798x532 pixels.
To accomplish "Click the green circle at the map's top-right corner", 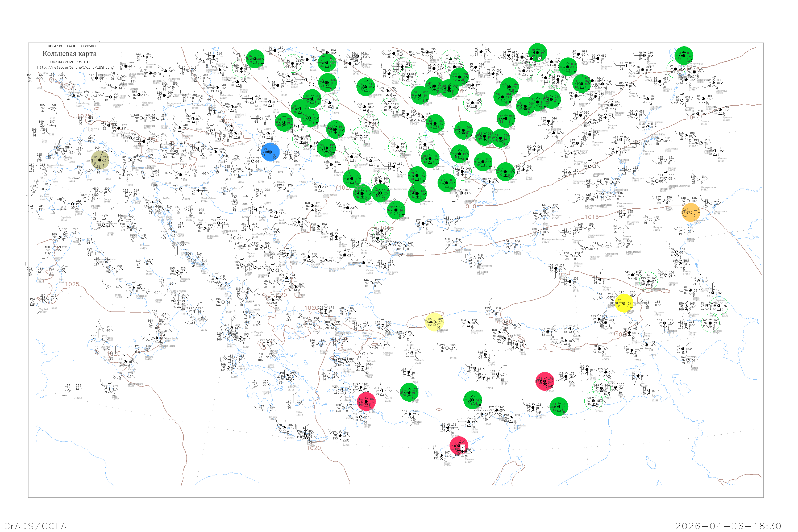I will pyautogui.click(x=684, y=56).
